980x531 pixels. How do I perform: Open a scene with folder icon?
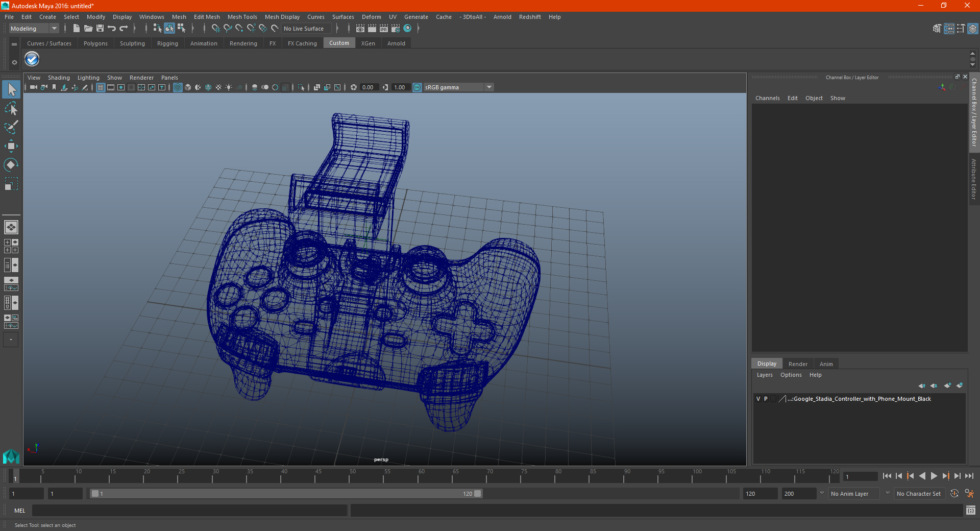click(88, 29)
